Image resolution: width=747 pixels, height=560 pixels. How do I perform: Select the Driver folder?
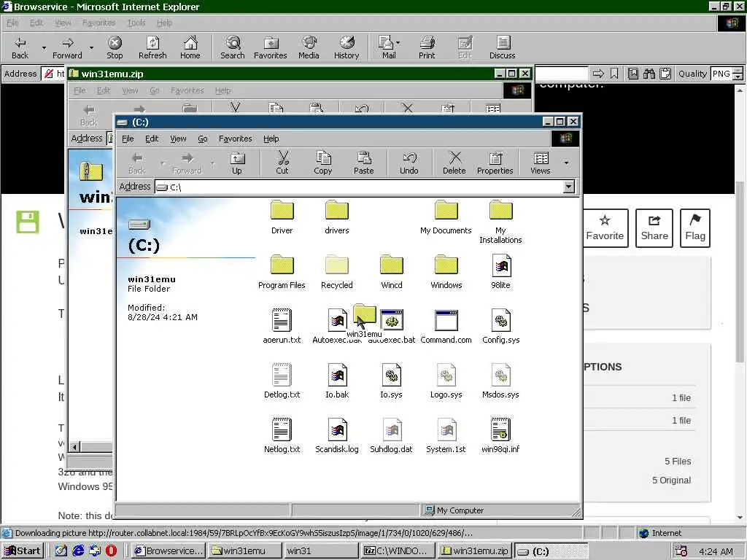pos(282,217)
